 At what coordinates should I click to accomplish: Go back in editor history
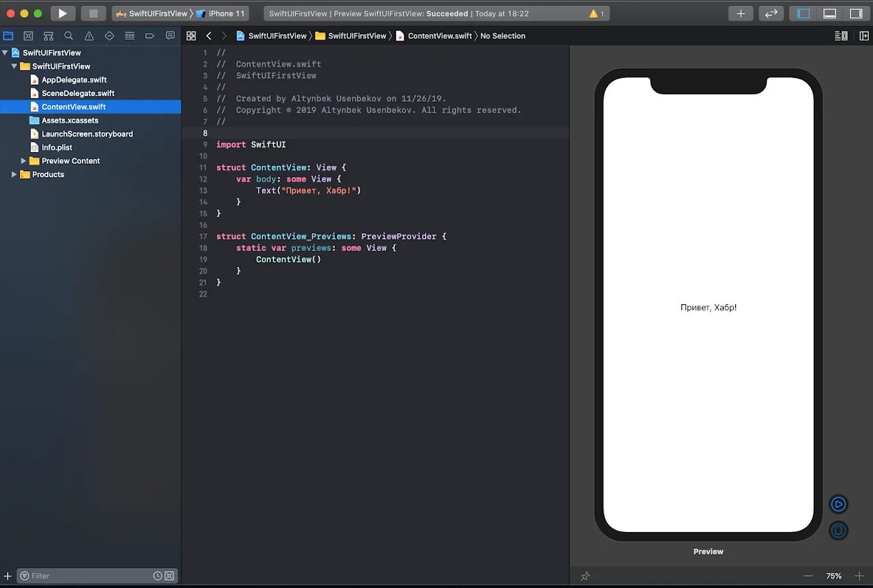[x=209, y=35]
